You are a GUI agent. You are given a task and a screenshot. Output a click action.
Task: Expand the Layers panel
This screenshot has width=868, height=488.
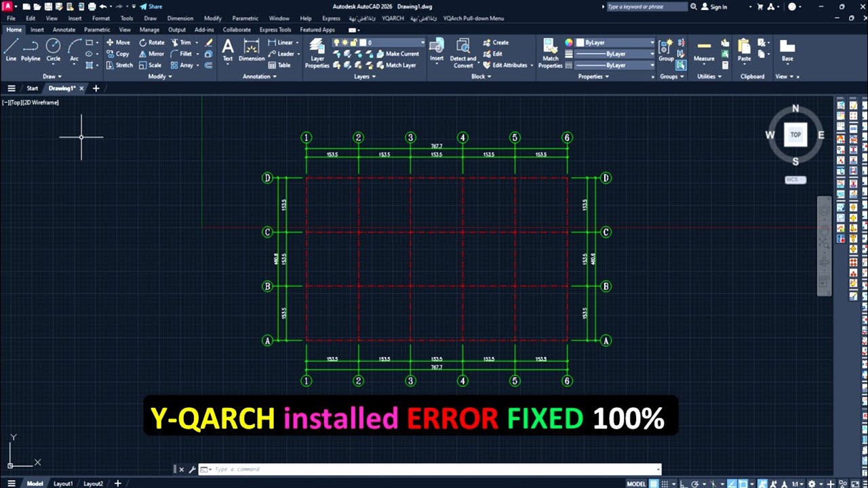point(364,77)
